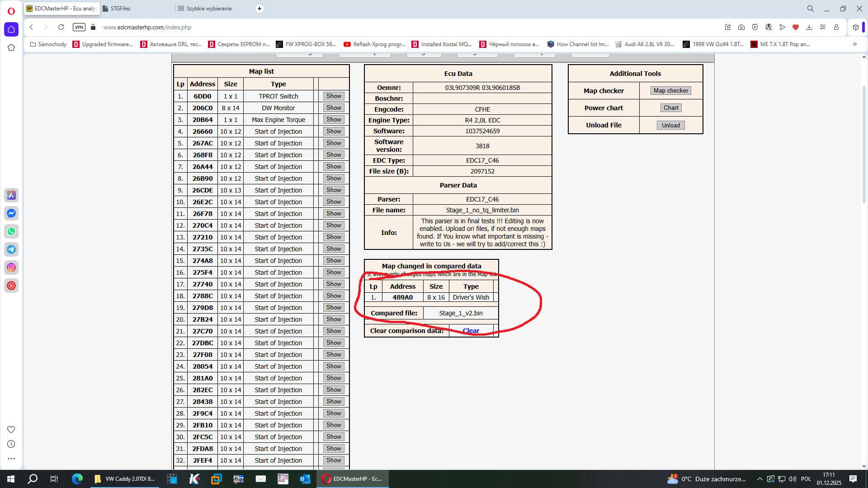
Task: Open pinboards heart icon in sidebar
Action: pos(11,429)
